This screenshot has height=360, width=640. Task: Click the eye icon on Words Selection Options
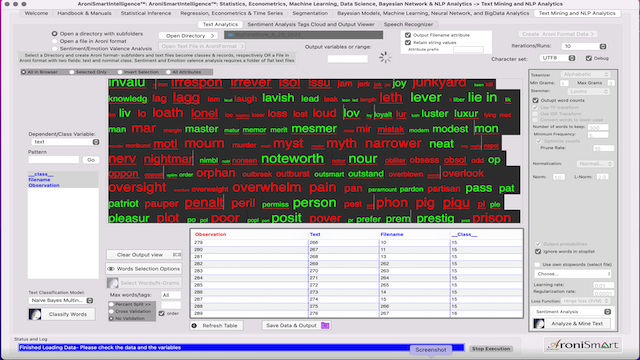coord(111,269)
